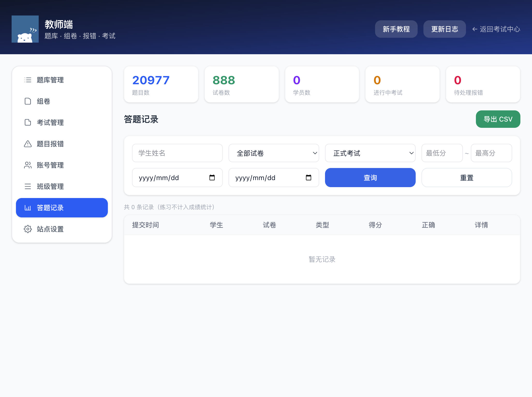Click the 学员数 stat card

click(x=322, y=84)
